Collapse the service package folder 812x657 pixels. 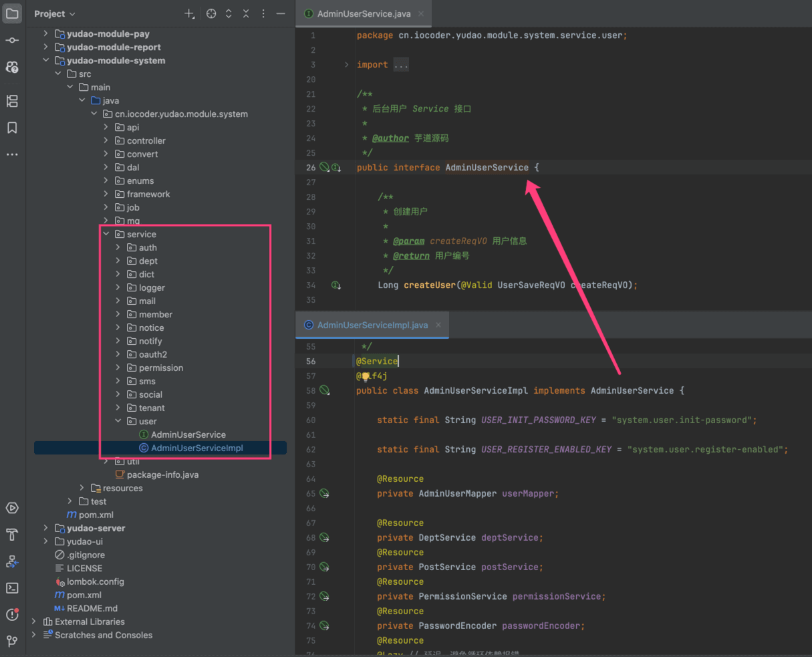pyautogui.click(x=106, y=234)
